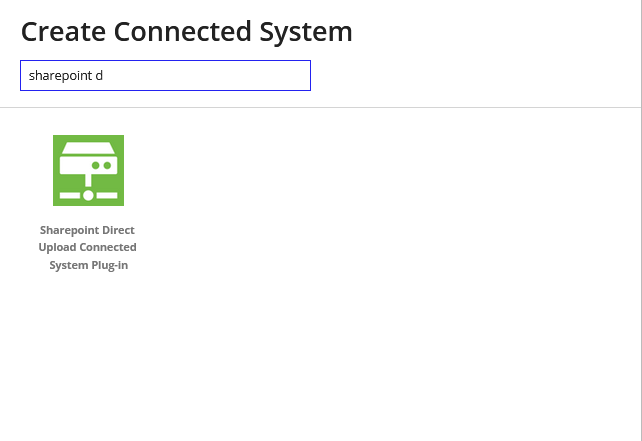Viewport: 642px width, 441px height.
Task: Click the word "System" in the dialog title
Action: (302, 31)
